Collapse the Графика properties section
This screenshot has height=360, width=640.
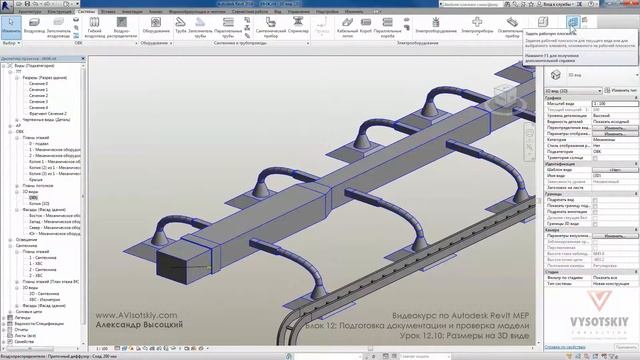click(636, 98)
